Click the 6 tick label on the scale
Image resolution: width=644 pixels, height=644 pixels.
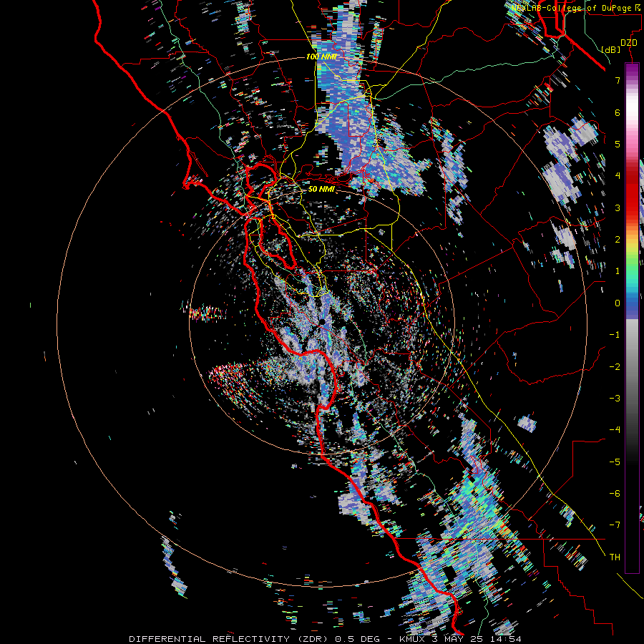click(x=618, y=112)
